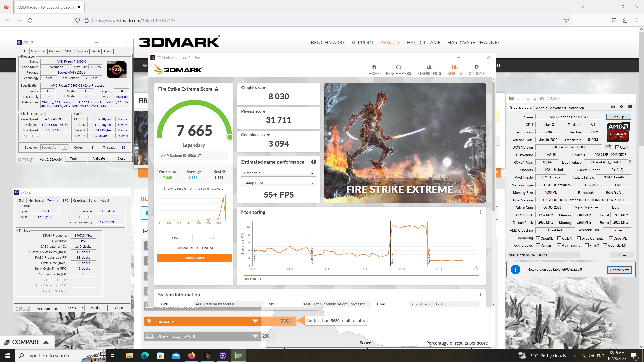The height and width of the screenshot is (362, 644).
Task: Open GPU selector dropdown in GPU-Z
Action: [544, 255]
